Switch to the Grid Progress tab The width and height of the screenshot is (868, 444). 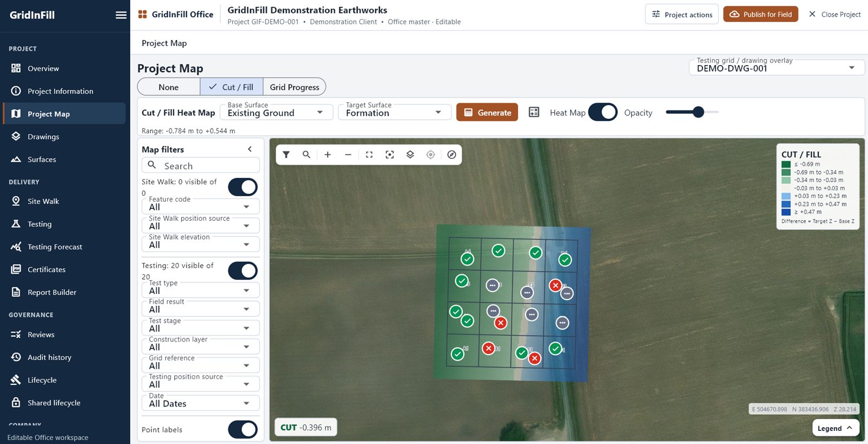pyautogui.click(x=295, y=87)
